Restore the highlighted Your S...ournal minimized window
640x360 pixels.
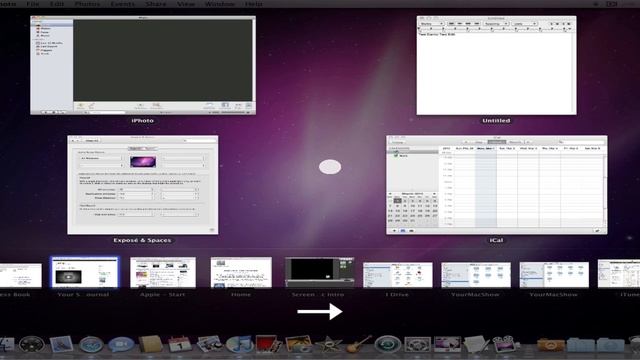click(84, 272)
